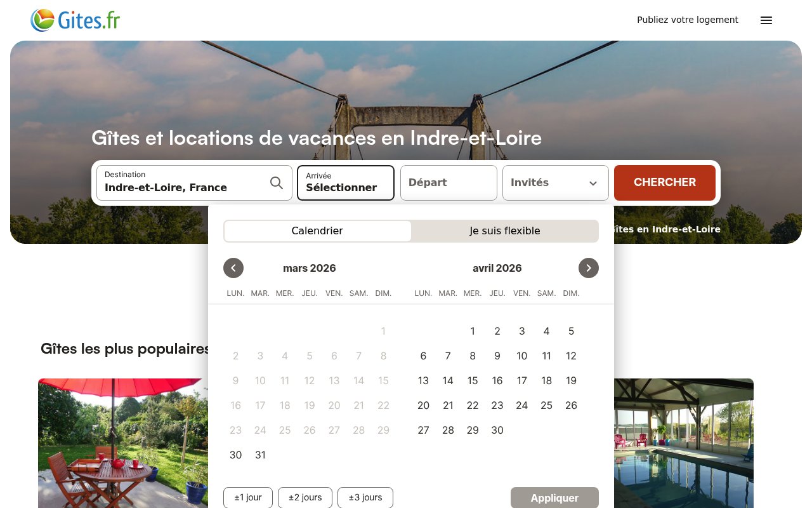Enable the '±2 jours' flexibility option
This screenshot has height=508, width=812.
[304, 497]
